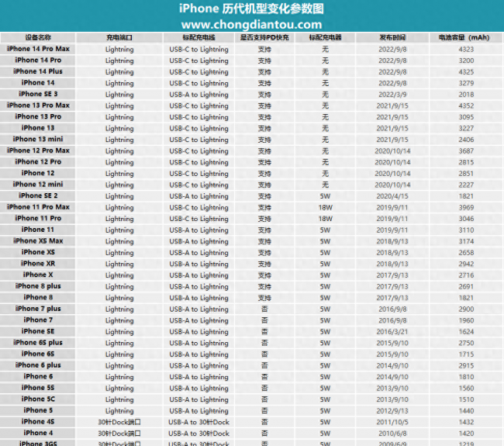Select battery capacity value 3687
Viewport: 504px width, 446px height.
coord(466,150)
